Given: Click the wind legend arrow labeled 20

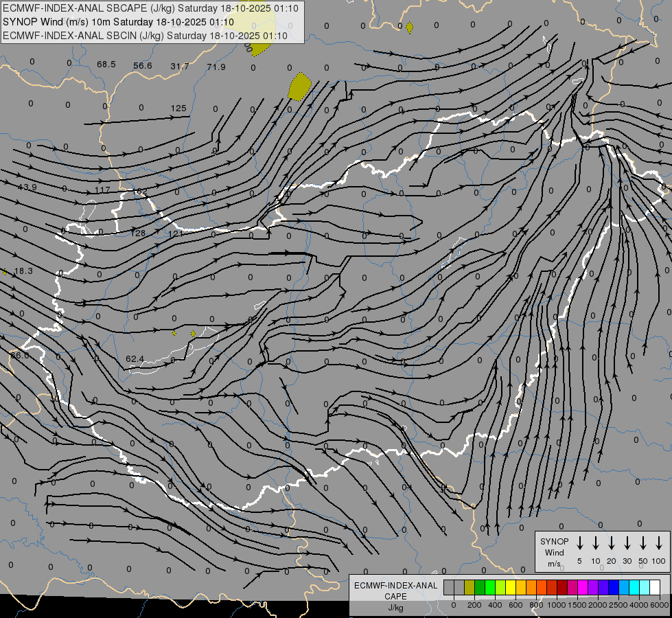Looking at the screenshot, I should click(611, 542).
